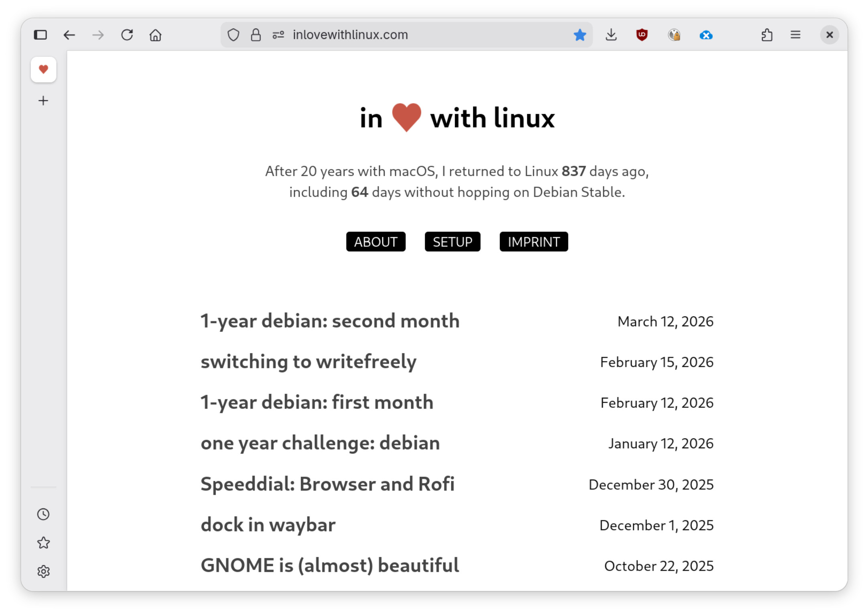Toggle the blue bookmark star
The image size is (868, 614).
click(x=580, y=35)
